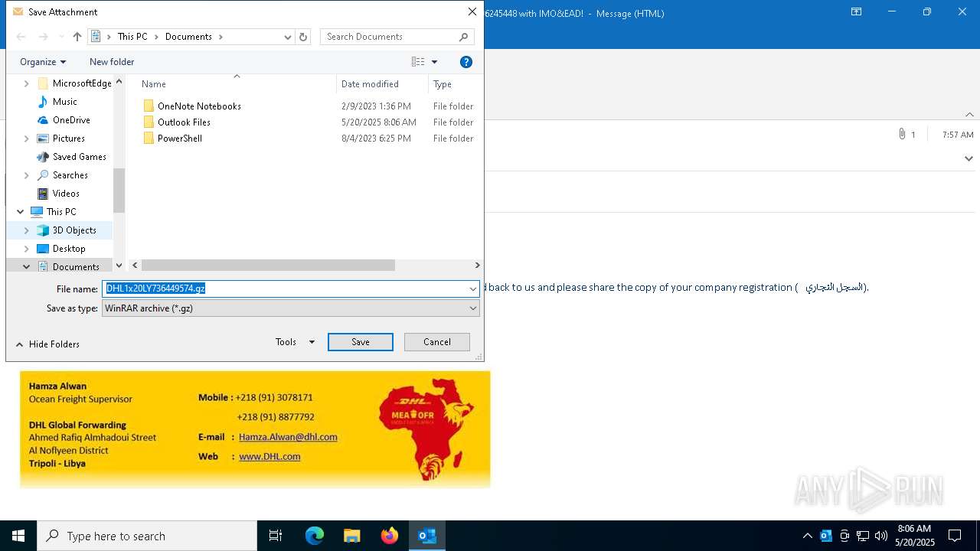Open Hamza.Alwan@dhl.com email link
The height and width of the screenshot is (551, 980).
coord(288,437)
